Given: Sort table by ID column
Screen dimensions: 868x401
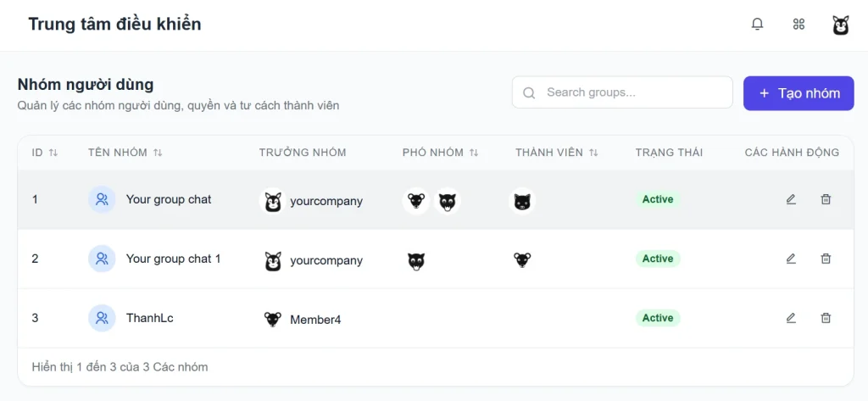Looking at the screenshot, I should click(x=53, y=153).
